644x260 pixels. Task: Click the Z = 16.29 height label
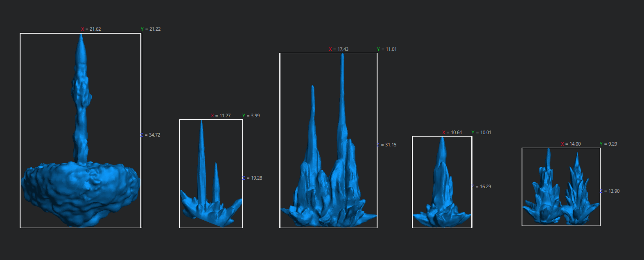coord(481,187)
